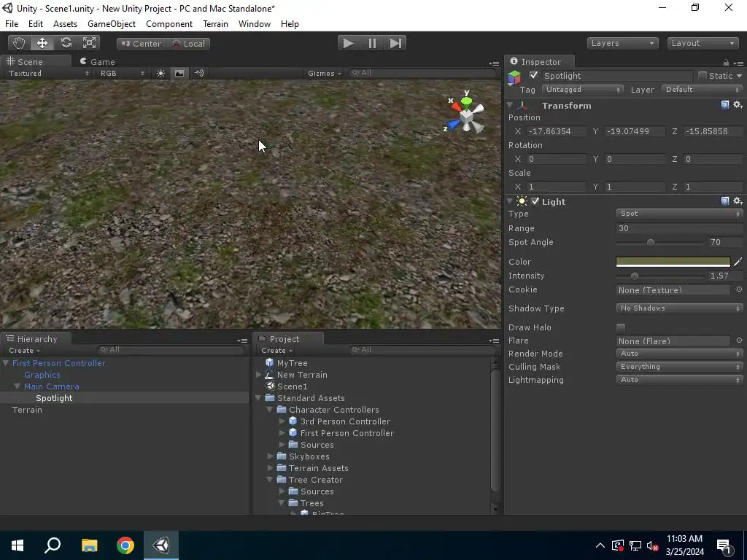The width and height of the screenshot is (747, 560).
Task: Open Cookie texture object picker circle
Action: (x=739, y=289)
